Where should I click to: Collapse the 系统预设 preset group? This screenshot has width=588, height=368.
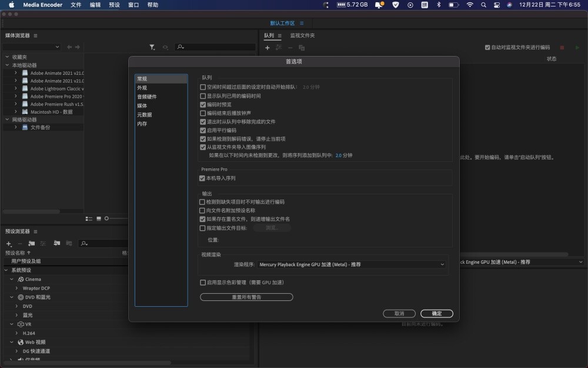6,270
